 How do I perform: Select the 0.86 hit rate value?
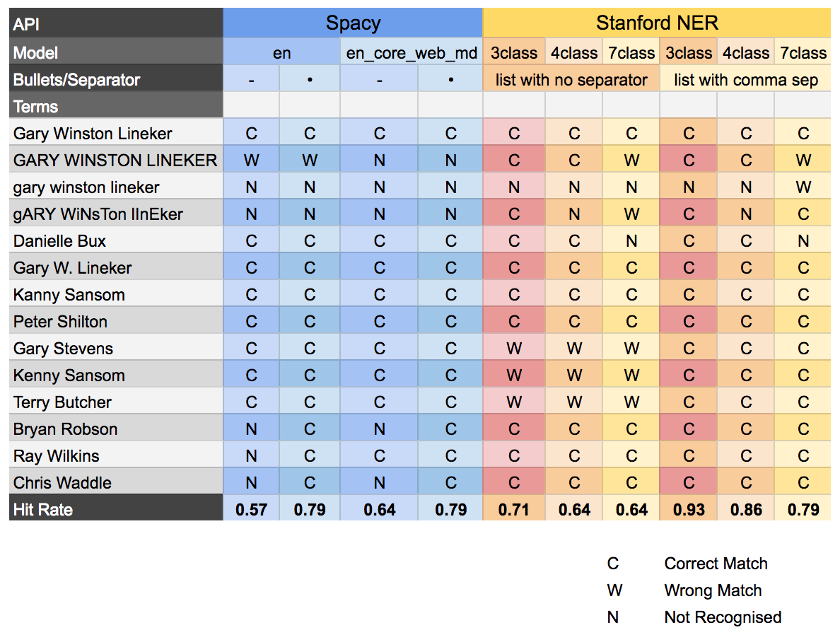click(746, 509)
